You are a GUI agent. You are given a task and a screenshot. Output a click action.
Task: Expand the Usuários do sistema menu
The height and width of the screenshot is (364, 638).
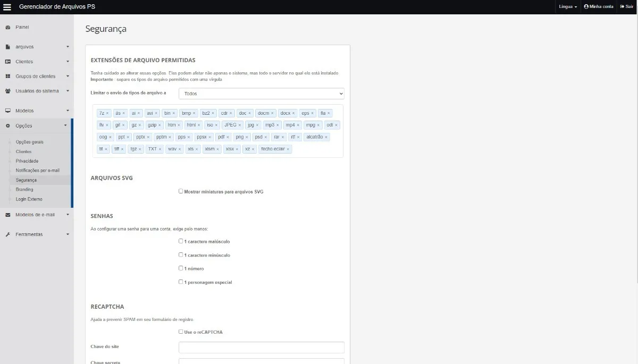(68, 91)
